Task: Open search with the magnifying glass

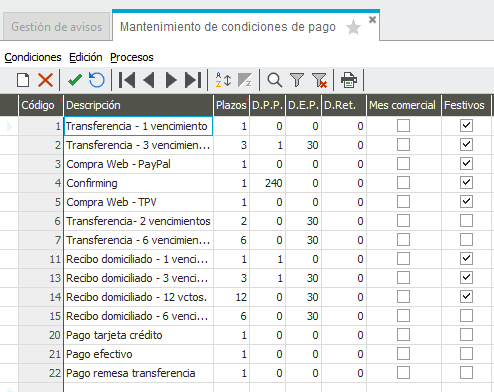Action: point(275,80)
